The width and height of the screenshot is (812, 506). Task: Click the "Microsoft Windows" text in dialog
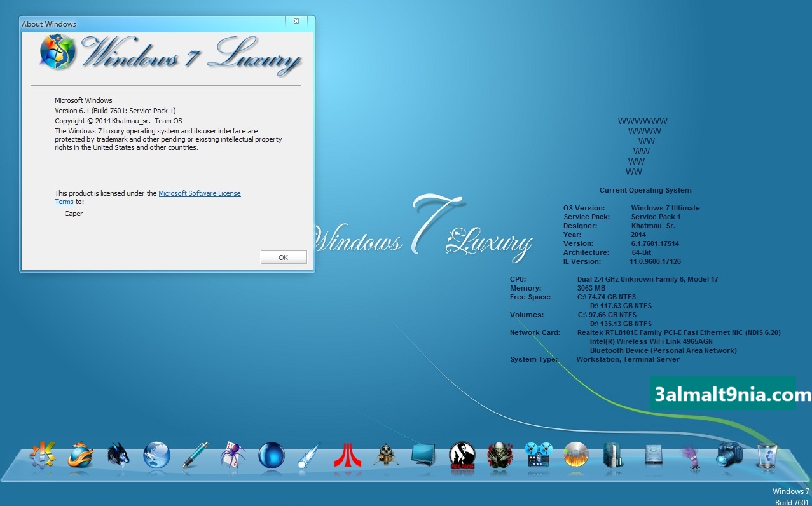(83, 100)
